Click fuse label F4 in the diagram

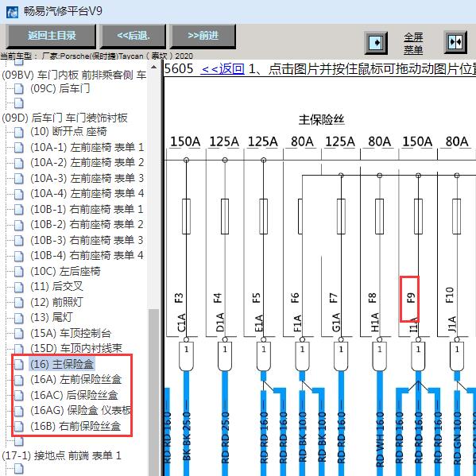click(218, 297)
